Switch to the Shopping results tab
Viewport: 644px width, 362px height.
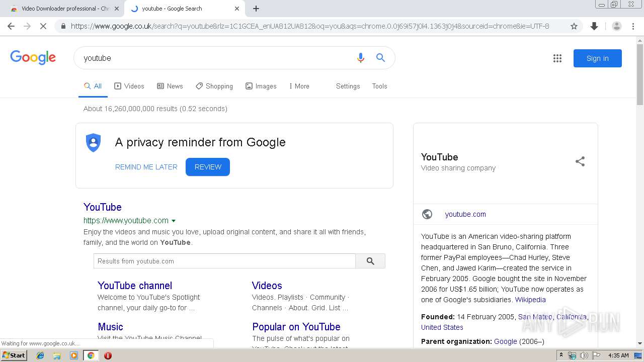[x=214, y=86]
